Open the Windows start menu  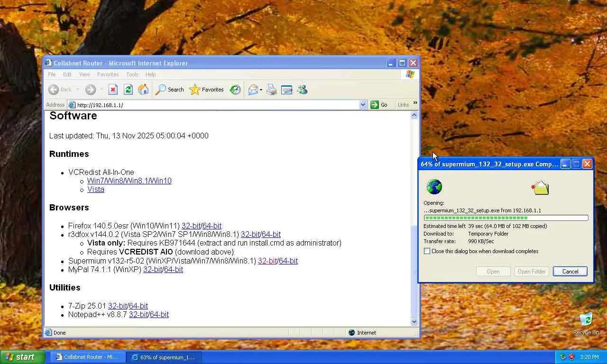click(23, 357)
